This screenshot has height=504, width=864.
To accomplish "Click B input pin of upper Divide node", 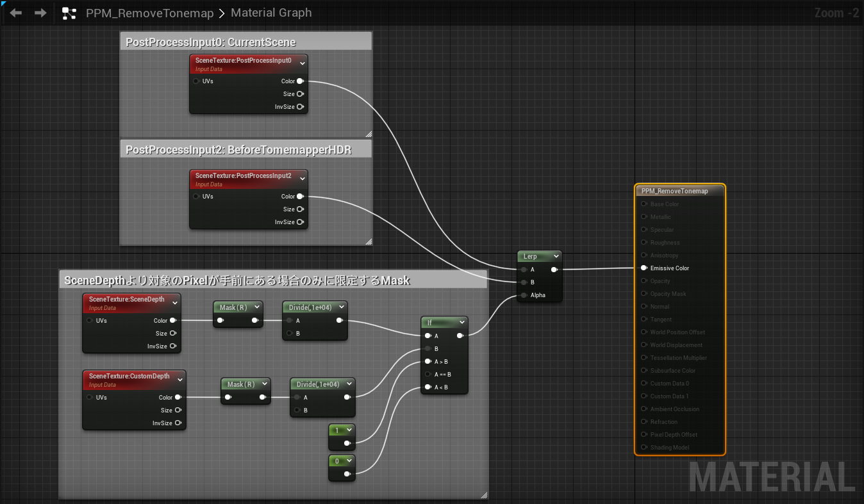I will [x=289, y=334].
